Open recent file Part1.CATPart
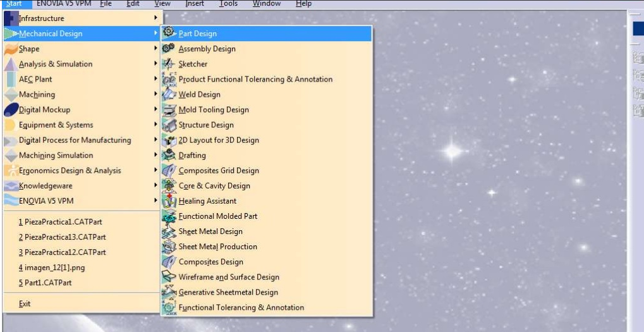 (45, 283)
